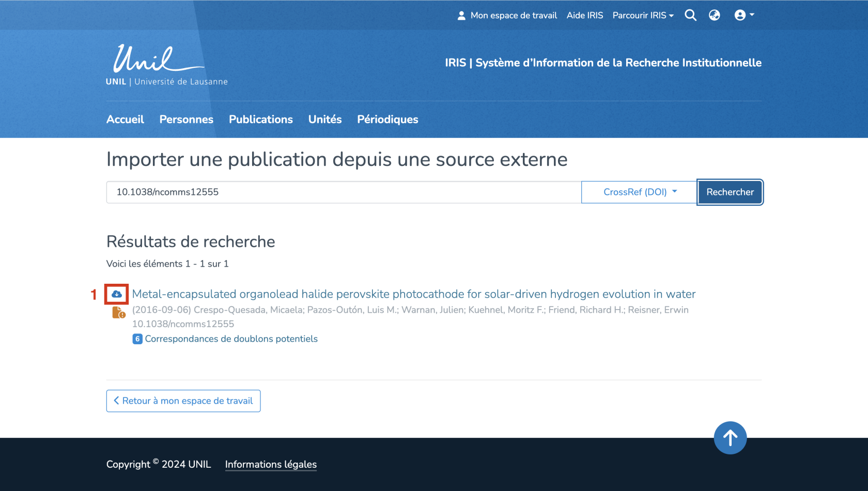
Task: Click Retour à mon espace de travail
Action: [183, 401]
